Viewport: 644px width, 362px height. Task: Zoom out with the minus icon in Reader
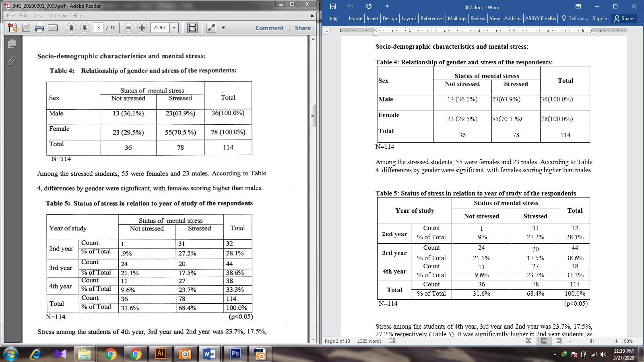128,28
